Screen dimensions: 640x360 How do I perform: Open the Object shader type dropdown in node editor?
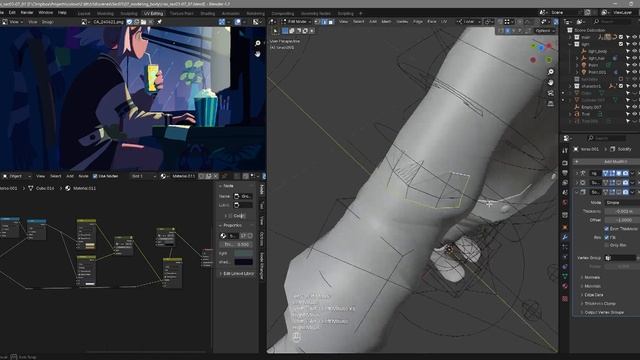pyautogui.click(x=16, y=176)
